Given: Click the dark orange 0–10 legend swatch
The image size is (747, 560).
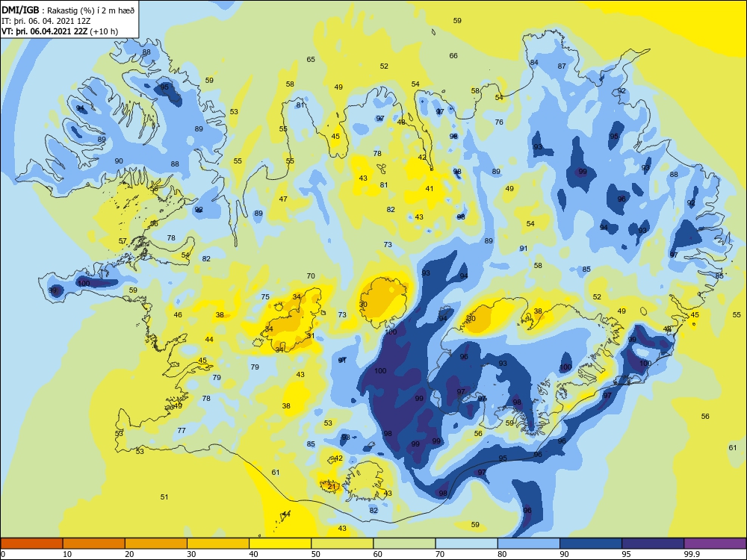Looking at the screenshot, I should 31,544.
